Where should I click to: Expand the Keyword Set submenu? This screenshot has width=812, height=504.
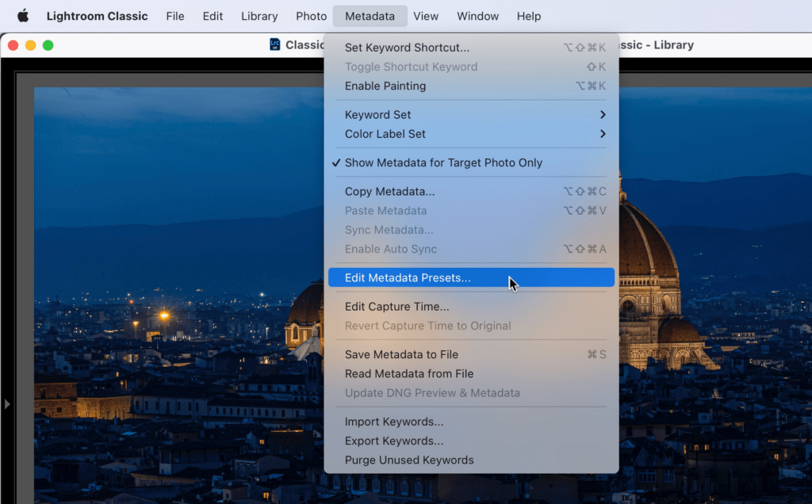[471, 114]
